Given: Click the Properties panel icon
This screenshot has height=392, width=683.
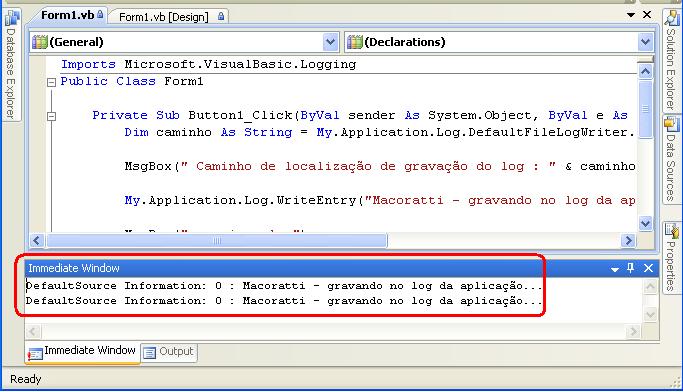Looking at the screenshot, I should coord(672,231).
